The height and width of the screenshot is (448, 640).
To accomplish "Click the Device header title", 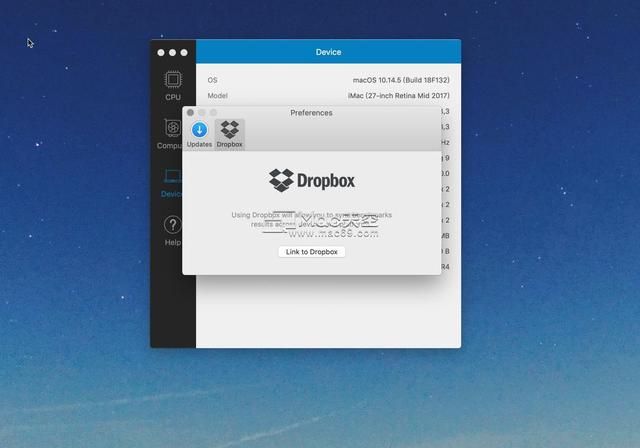I will tap(328, 52).
